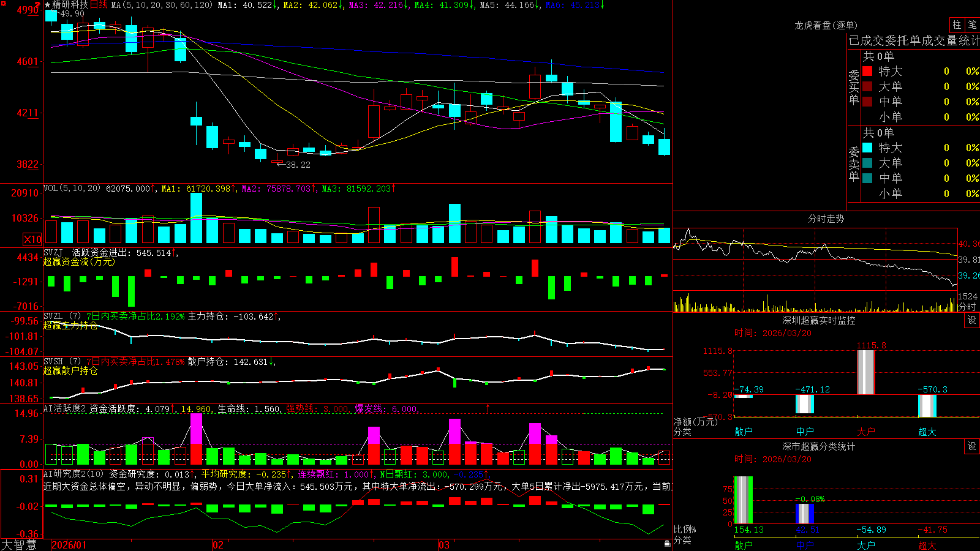
Task: Click 小单 row under 委卖单
Action: point(921,193)
